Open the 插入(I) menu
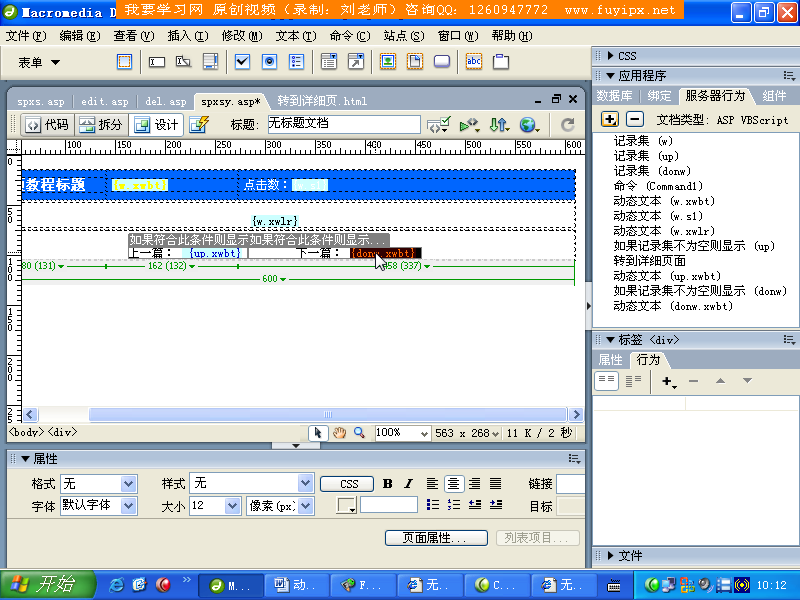Image resolution: width=800 pixels, height=600 pixels. point(188,36)
